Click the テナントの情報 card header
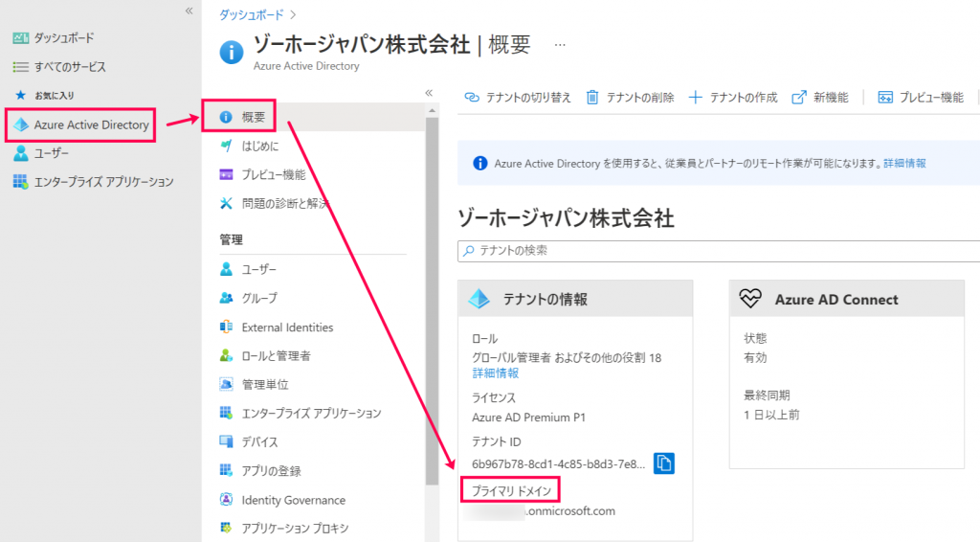The image size is (980, 542). [575, 300]
